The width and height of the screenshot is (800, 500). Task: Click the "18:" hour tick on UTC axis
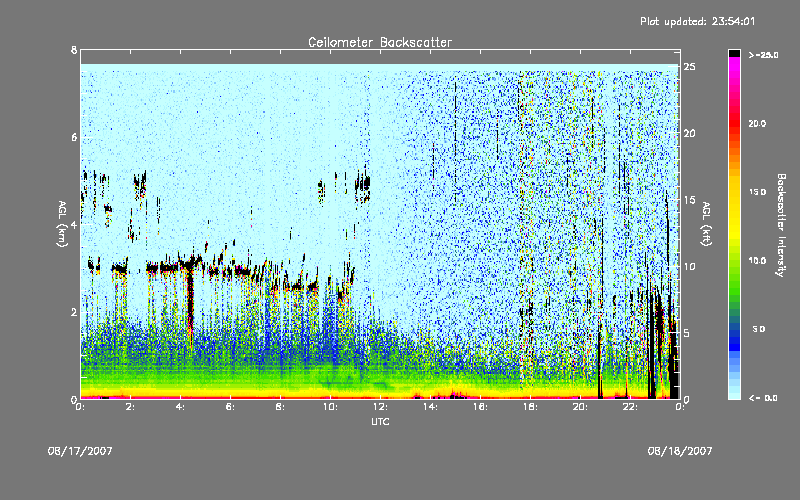pos(531,407)
